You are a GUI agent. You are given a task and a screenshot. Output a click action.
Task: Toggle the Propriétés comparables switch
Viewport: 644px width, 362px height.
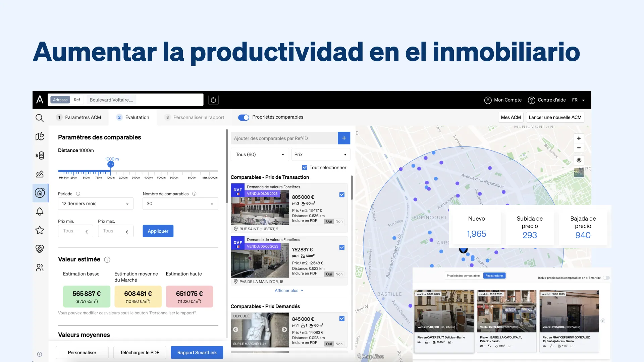(x=244, y=117)
